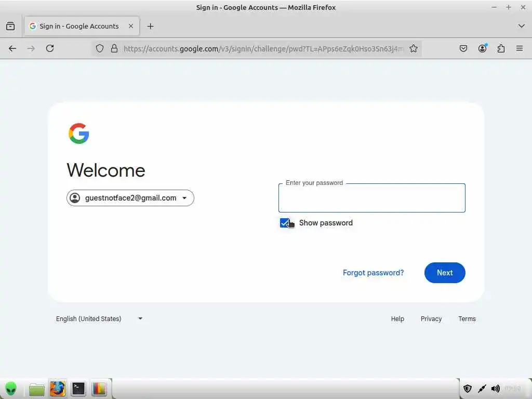
Task: Expand the list all tabs chevron
Action: click(x=522, y=26)
